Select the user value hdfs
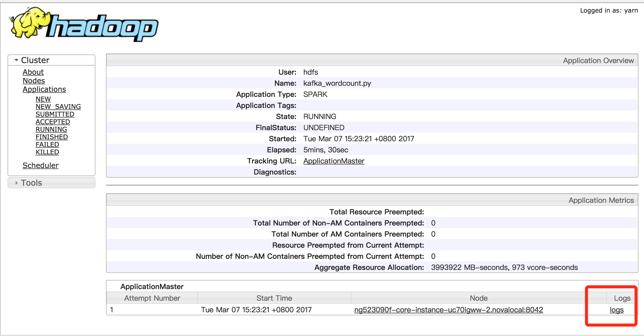The height and width of the screenshot is (336, 644). coord(311,72)
